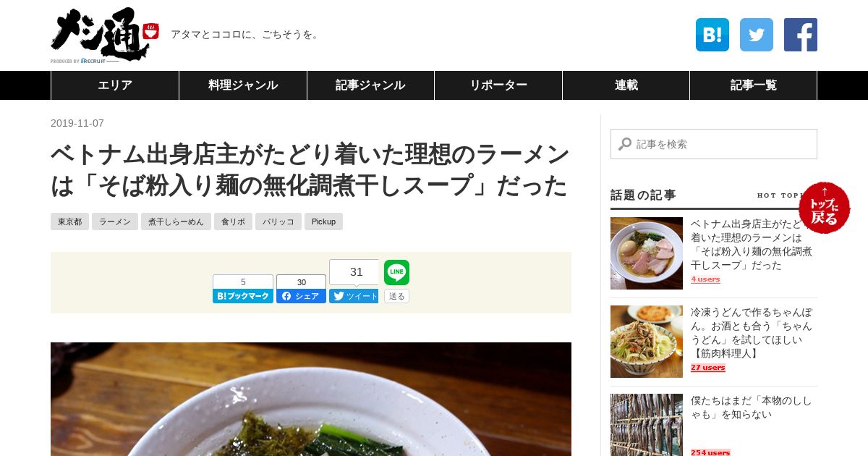Screen dimensions: 868x456
Task: Open the 27 users bookmark count link
Action: (707, 368)
